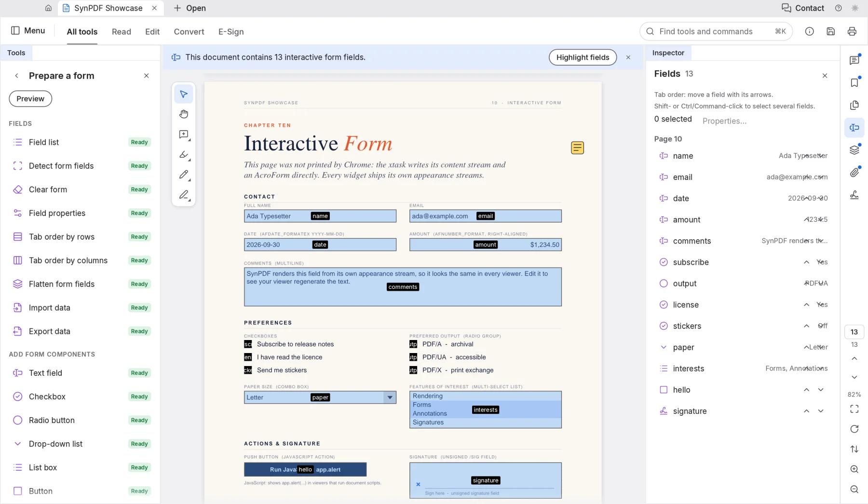Choose the add comment tool
The height and width of the screenshot is (504, 868).
pyautogui.click(x=184, y=135)
